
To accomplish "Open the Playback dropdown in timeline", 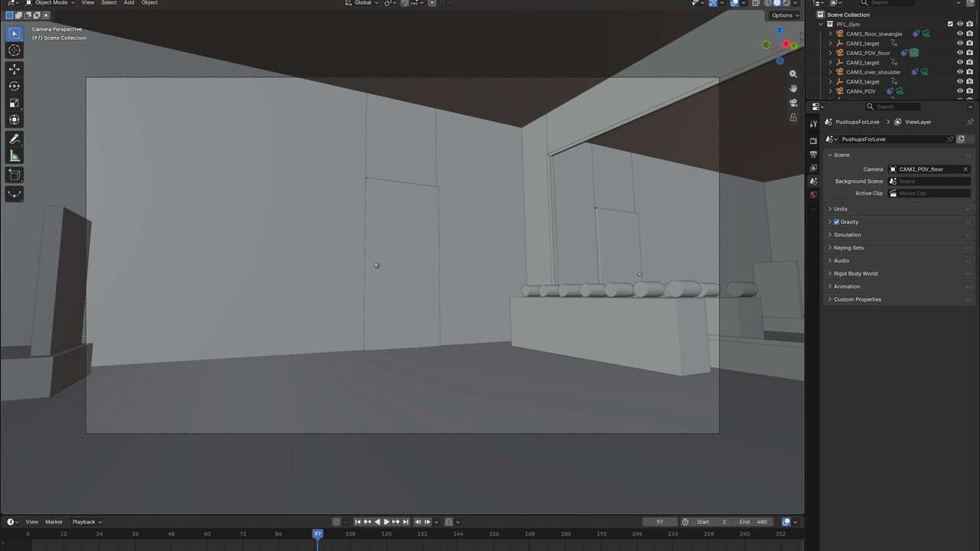I will (x=87, y=522).
